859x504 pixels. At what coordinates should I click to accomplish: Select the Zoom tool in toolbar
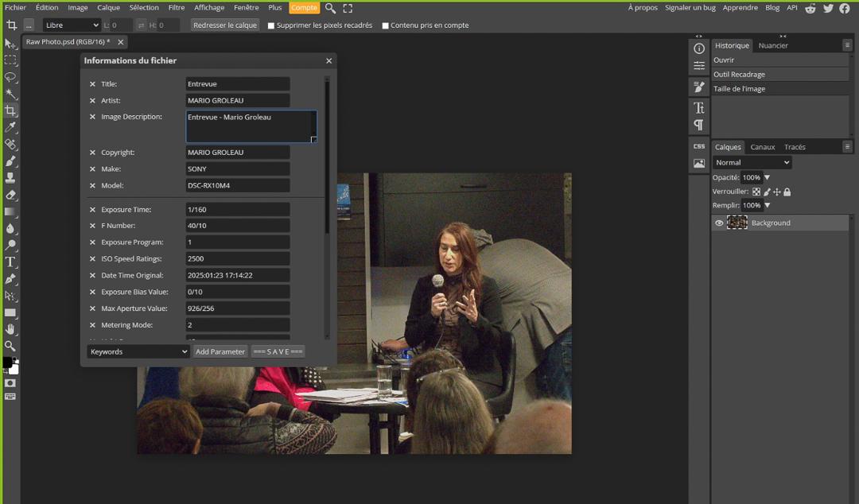[10, 346]
